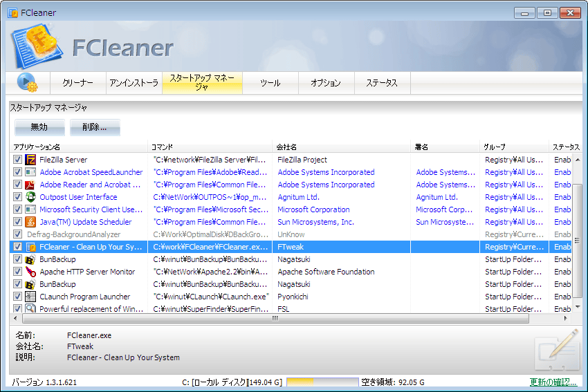Uncheck the FileZilla Server checkbox

coord(17,160)
